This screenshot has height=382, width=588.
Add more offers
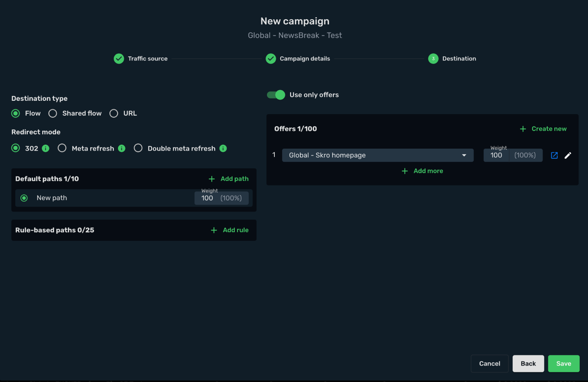(423, 171)
